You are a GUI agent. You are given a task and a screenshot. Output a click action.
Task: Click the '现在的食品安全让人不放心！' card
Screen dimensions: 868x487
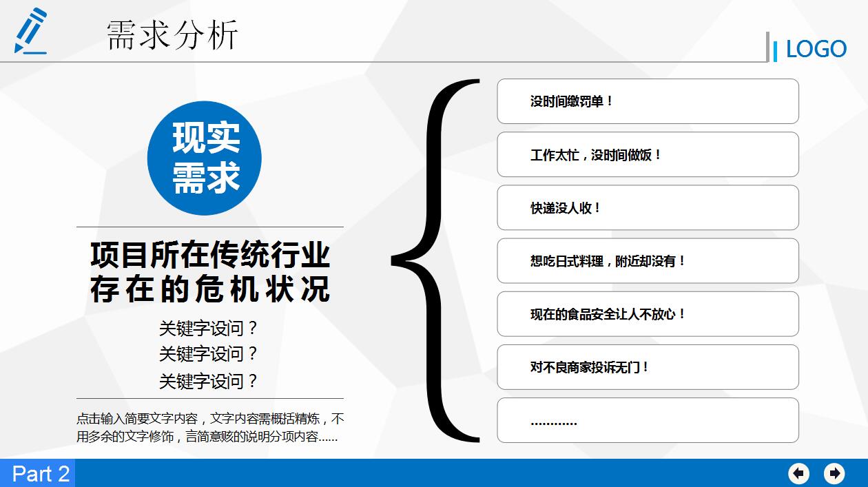648,314
